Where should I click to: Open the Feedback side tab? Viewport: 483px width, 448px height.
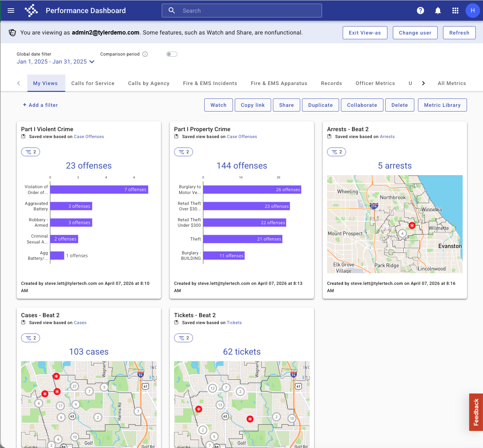click(476, 412)
